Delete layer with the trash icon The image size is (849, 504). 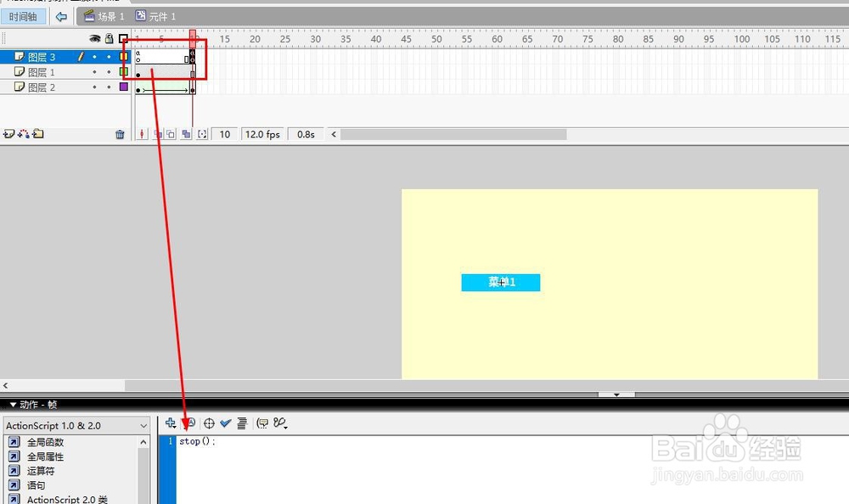pos(120,134)
